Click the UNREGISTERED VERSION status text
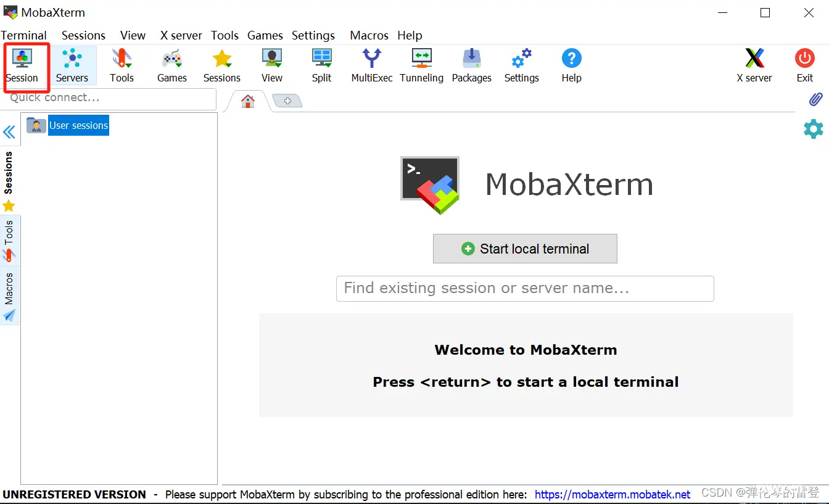The width and height of the screenshot is (829, 504). click(x=75, y=495)
